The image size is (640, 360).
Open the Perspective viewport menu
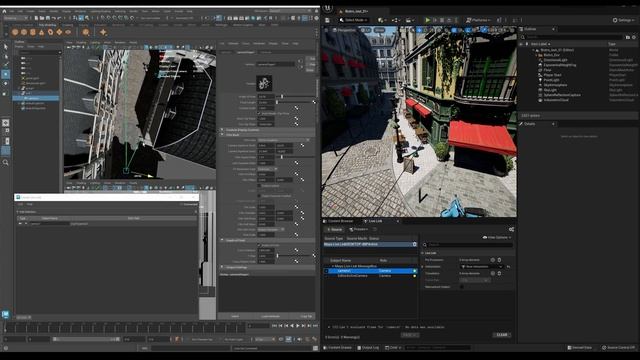(x=344, y=30)
